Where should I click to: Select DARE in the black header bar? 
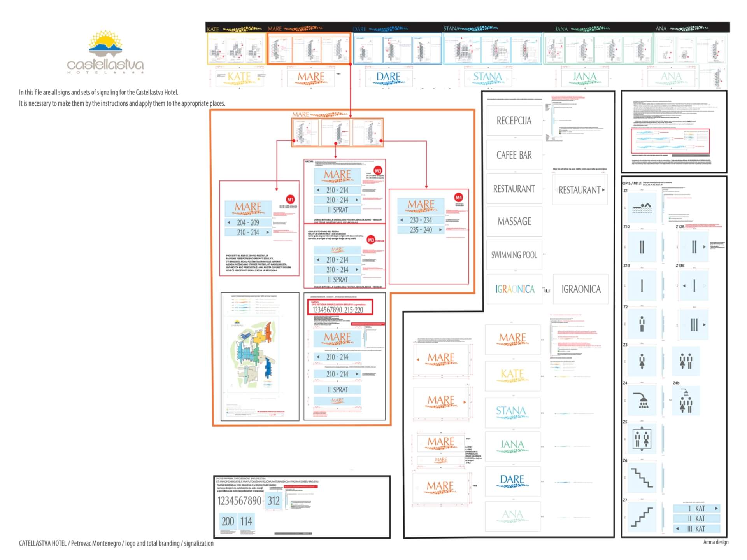pos(359,29)
